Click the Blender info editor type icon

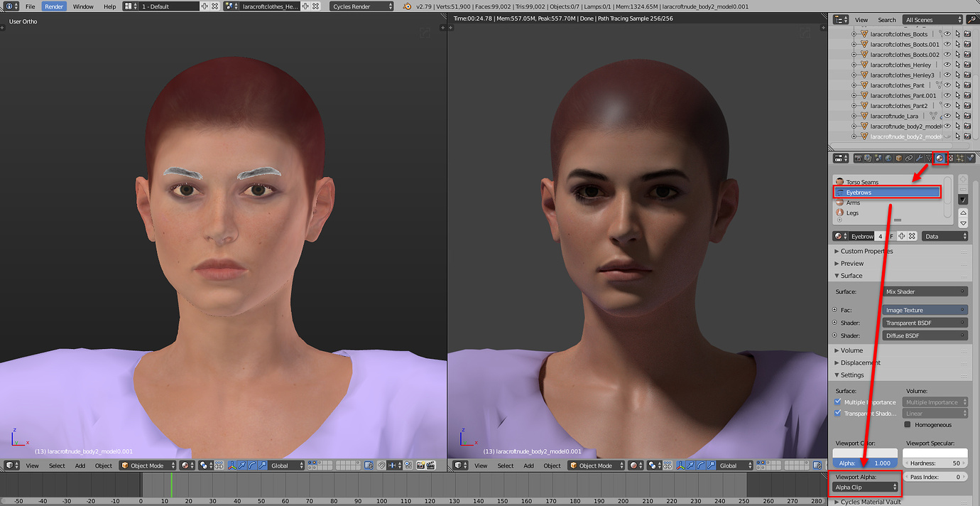click(x=11, y=6)
